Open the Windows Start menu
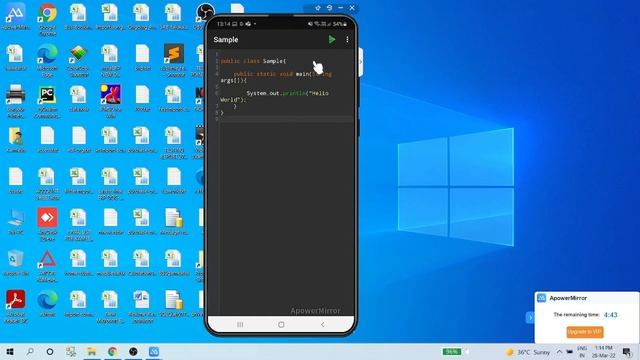Viewport: 640px width, 360px height. click(x=10, y=351)
